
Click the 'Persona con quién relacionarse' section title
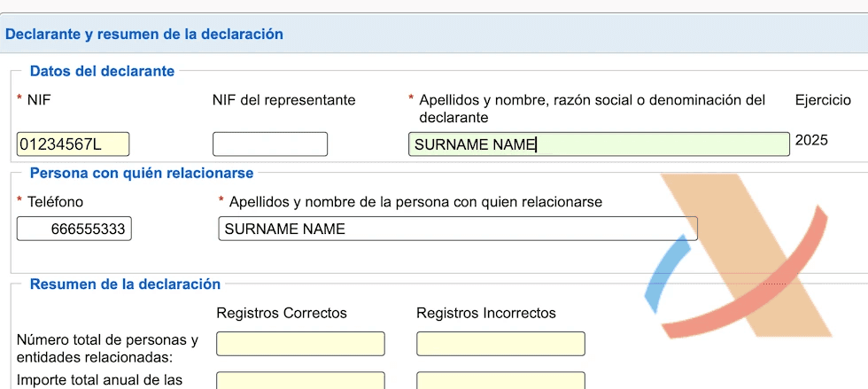(142, 173)
